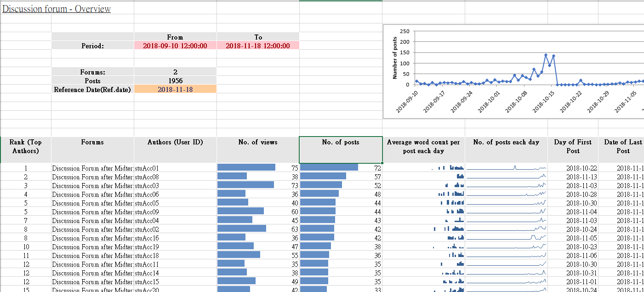The width and height of the screenshot is (644, 292).
Task: Click the posts-each-day sparkline for stuAcc01
Action: [506, 168]
